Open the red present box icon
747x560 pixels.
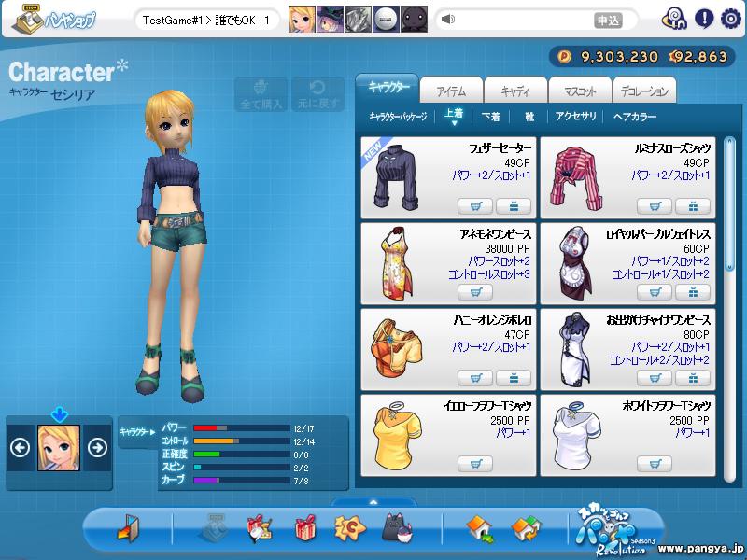tap(305, 527)
